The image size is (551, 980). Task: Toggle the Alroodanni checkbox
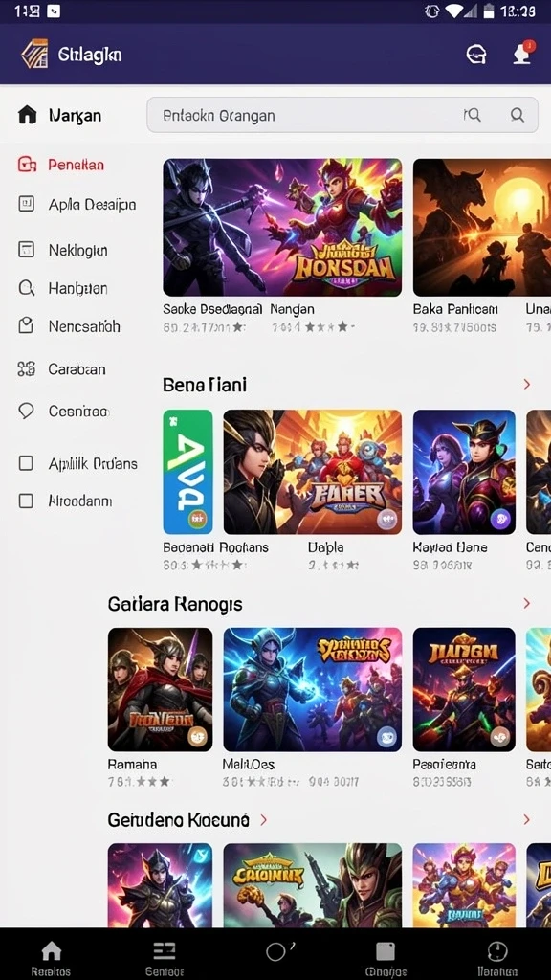[26, 501]
